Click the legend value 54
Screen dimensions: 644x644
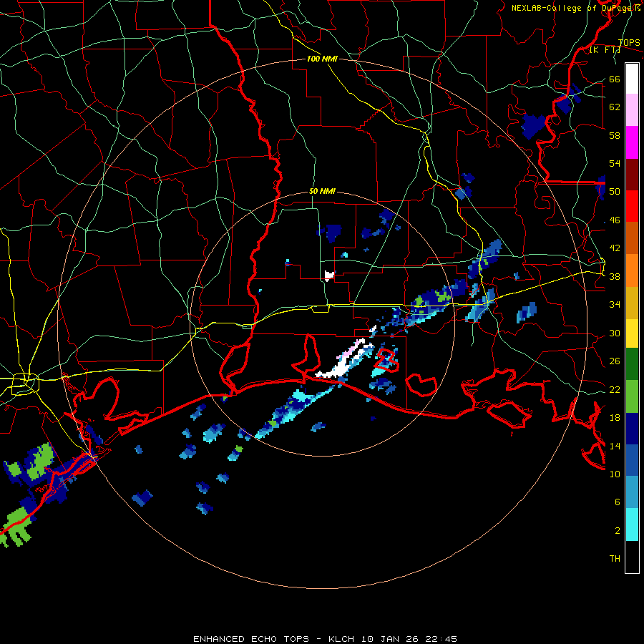(x=615, y=163)
